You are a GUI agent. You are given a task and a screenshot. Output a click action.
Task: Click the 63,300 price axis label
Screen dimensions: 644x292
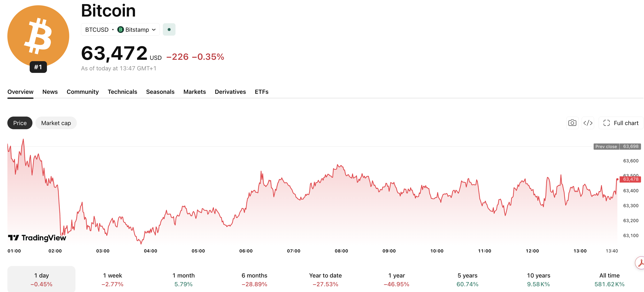[x=631, y=206]
